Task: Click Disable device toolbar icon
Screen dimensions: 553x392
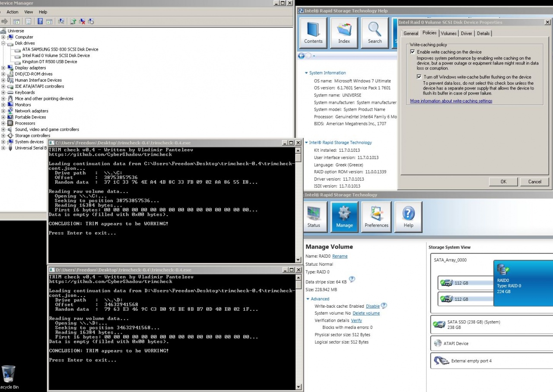Action: point(91,21)
